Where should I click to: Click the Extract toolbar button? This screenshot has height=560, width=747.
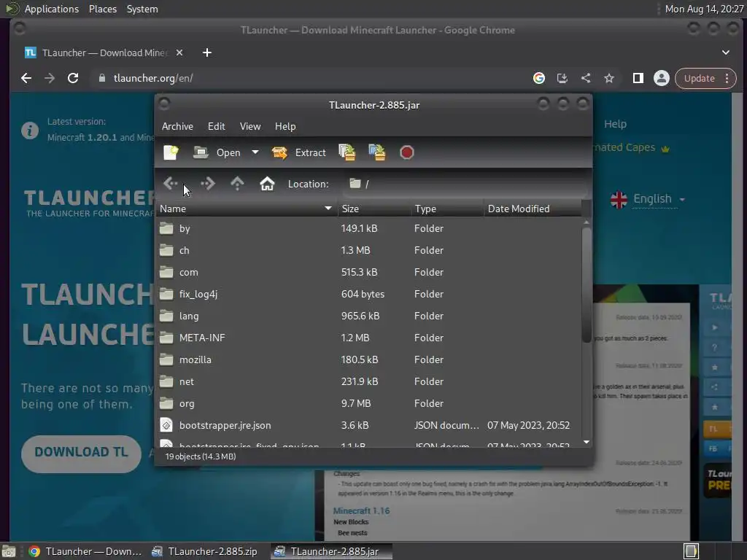click(x=298, y=152)
